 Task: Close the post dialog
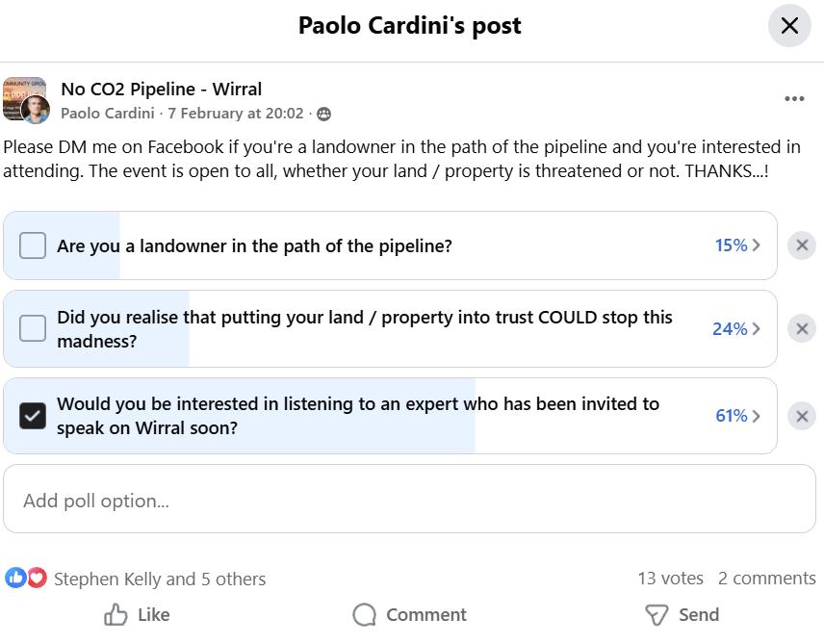point(789,26)
